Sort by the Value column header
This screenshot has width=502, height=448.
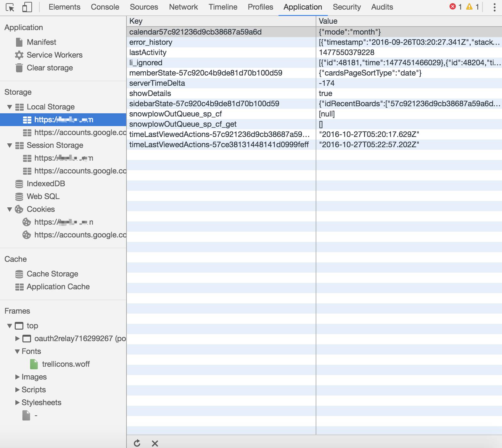[x=409, y=21]
